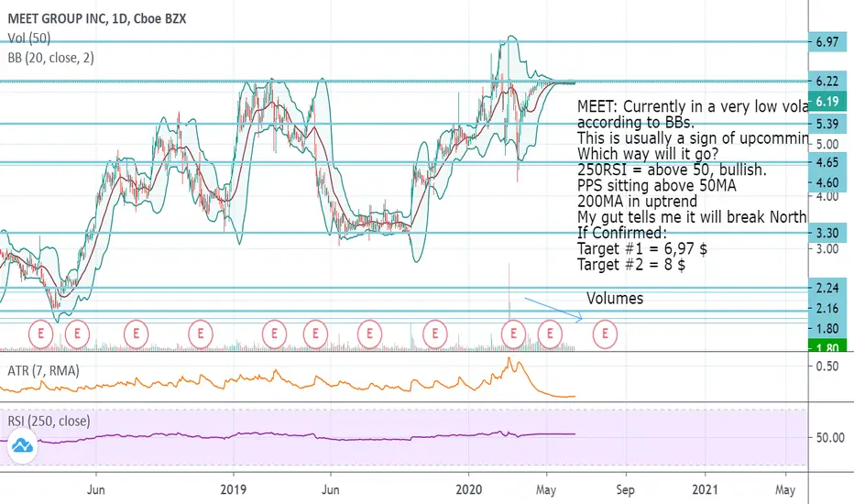Click the 6.22 price level label

[827, 82]
